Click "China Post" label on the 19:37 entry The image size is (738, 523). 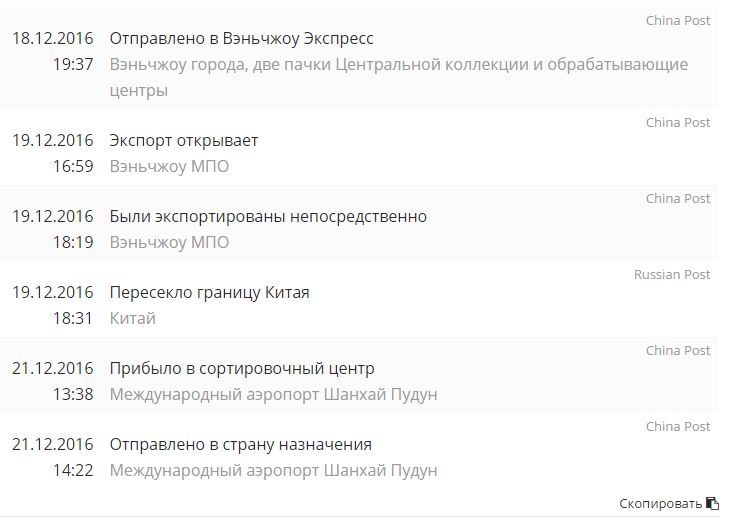[678, 20]
